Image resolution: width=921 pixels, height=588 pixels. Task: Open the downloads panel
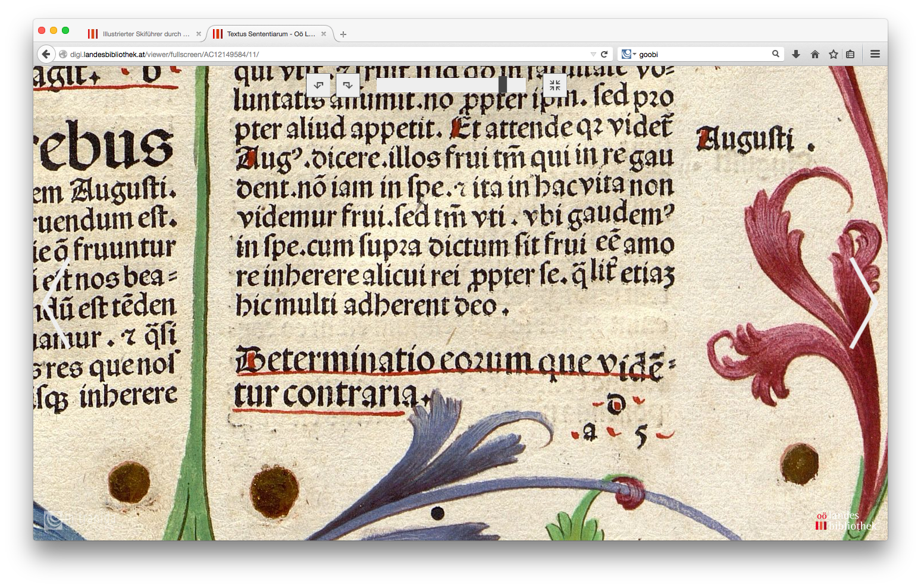point(796,54)
